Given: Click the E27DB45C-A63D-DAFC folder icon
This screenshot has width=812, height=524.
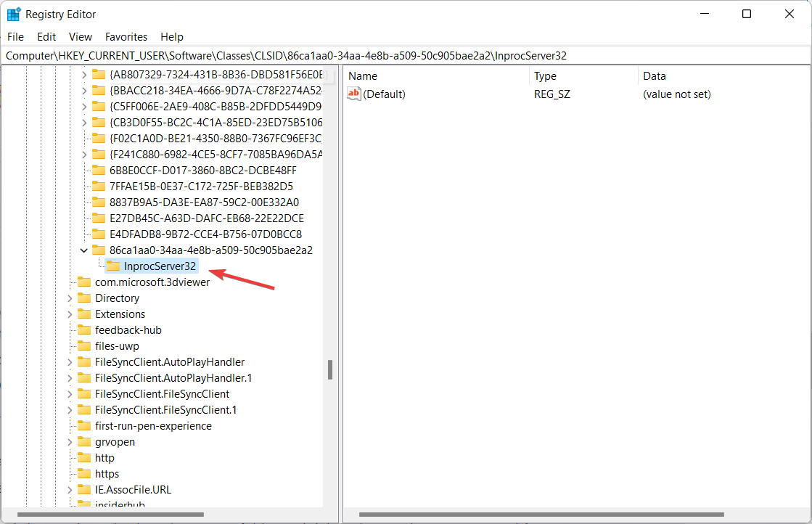Looking at the screenshot, I should [x=99, y=218].
